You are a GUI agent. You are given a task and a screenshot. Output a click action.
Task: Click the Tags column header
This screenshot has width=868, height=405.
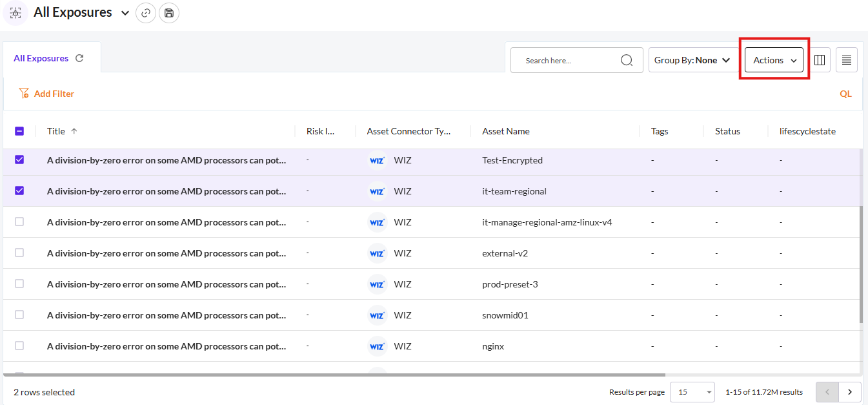coord(660,131)
